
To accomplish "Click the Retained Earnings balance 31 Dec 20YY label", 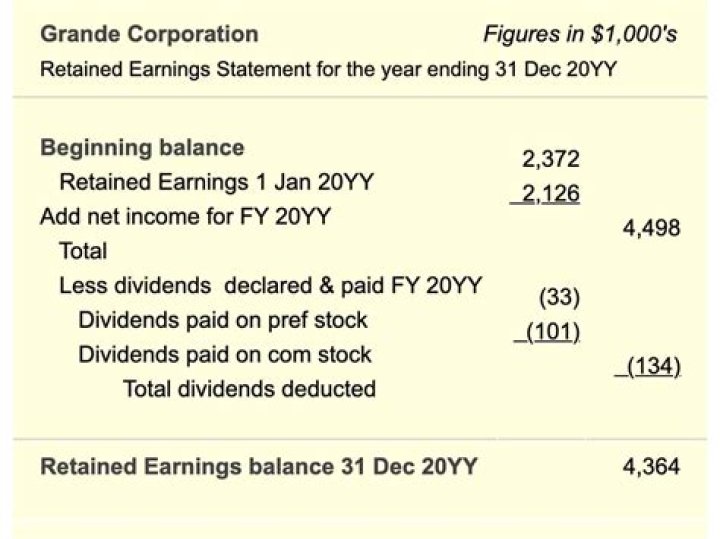I will 258,466.
